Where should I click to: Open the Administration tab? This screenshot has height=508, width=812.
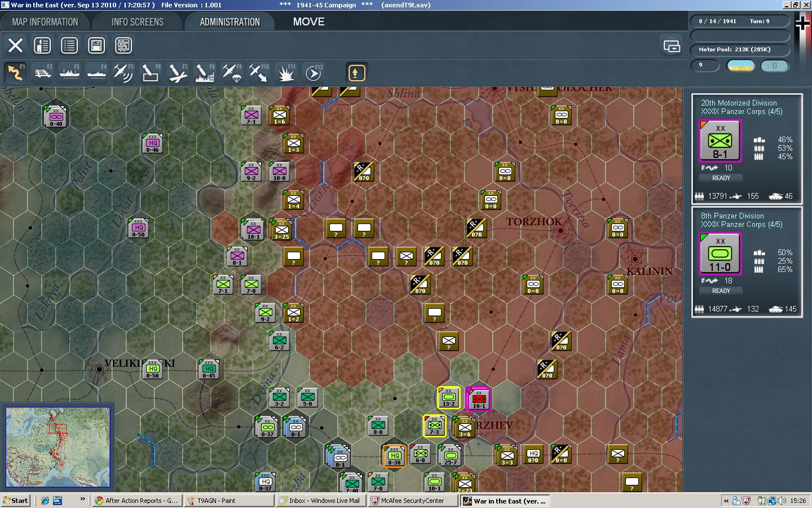pos(230,22)
